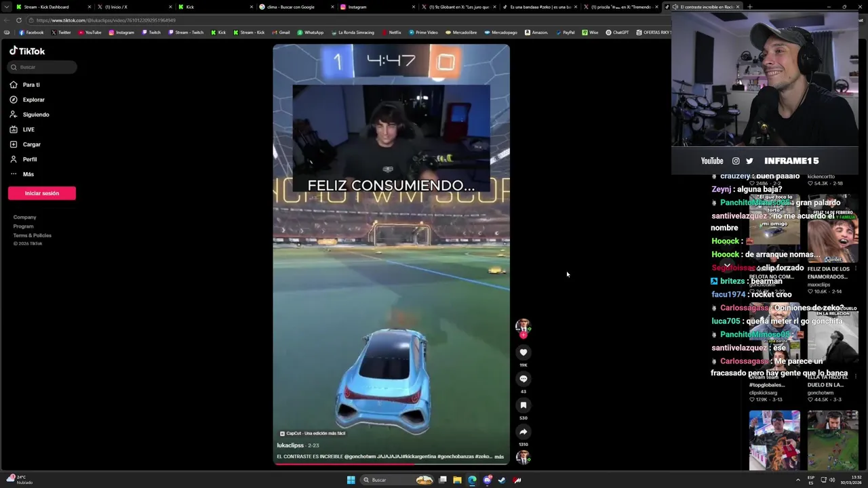
Task: Open video comments bubble icon
Action: (x=523, y=379)
